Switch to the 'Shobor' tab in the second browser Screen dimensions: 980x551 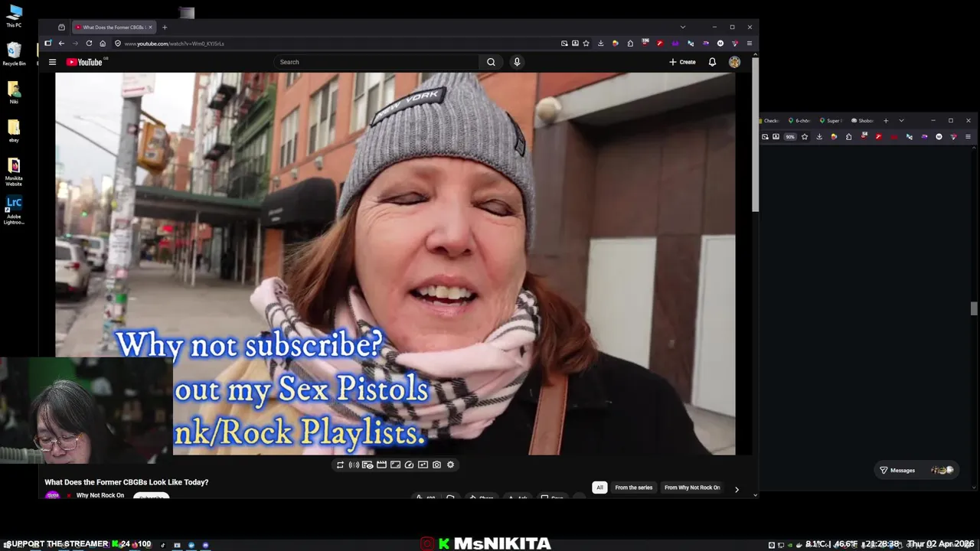click(862, 120)
